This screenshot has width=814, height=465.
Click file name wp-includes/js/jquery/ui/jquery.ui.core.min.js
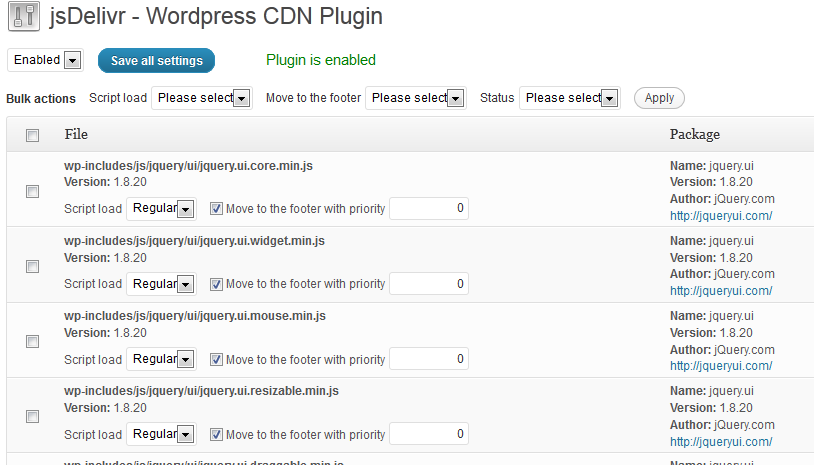(x=188, y=166)
